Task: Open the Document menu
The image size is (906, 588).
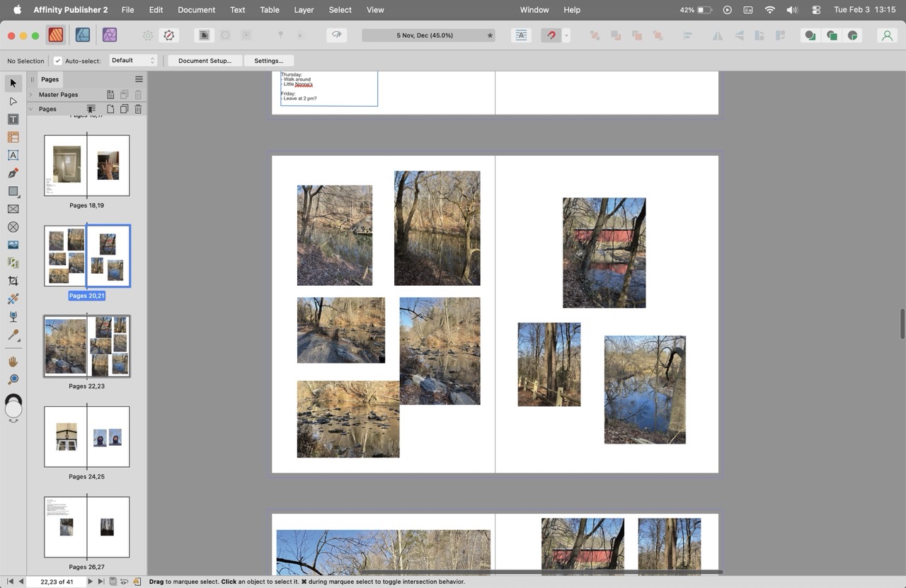Action: point(196,10)
